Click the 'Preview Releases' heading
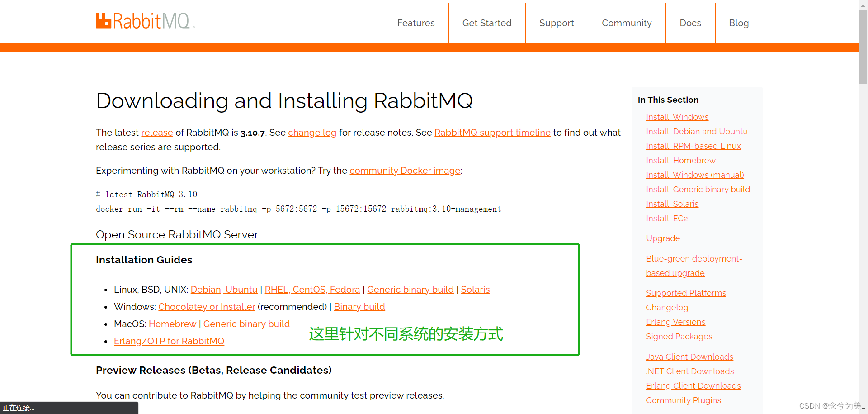This screenshot has height=414, width=868. (214, 370)
